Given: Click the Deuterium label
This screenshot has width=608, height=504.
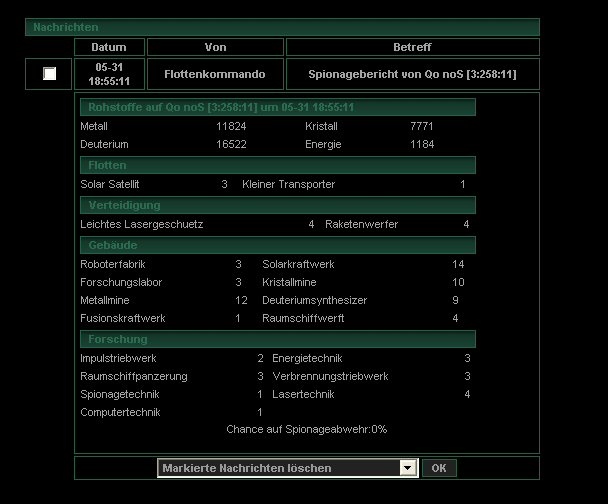Looking at the screenshot, I should click(104, 144).
